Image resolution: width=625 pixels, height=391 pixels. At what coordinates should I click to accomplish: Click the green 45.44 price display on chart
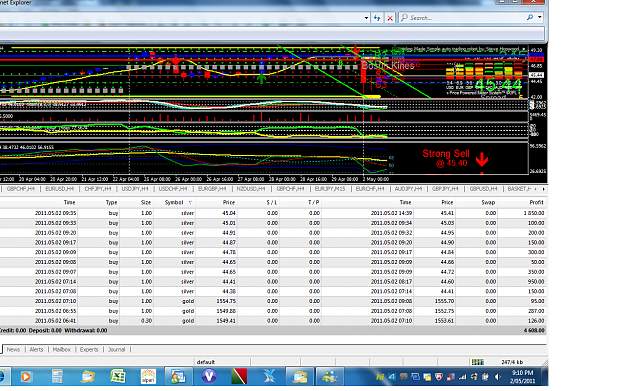(498, 85)
